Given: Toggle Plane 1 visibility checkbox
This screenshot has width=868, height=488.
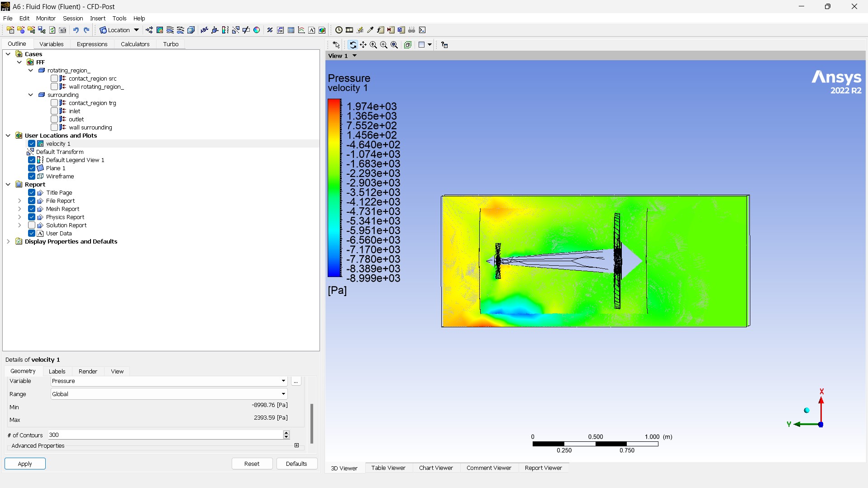Looking at the screenshot, I should tap(32, 168).
